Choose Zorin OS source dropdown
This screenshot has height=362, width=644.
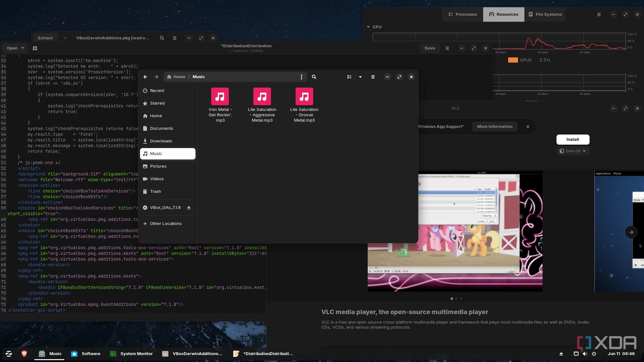click(x=573, y=151)
